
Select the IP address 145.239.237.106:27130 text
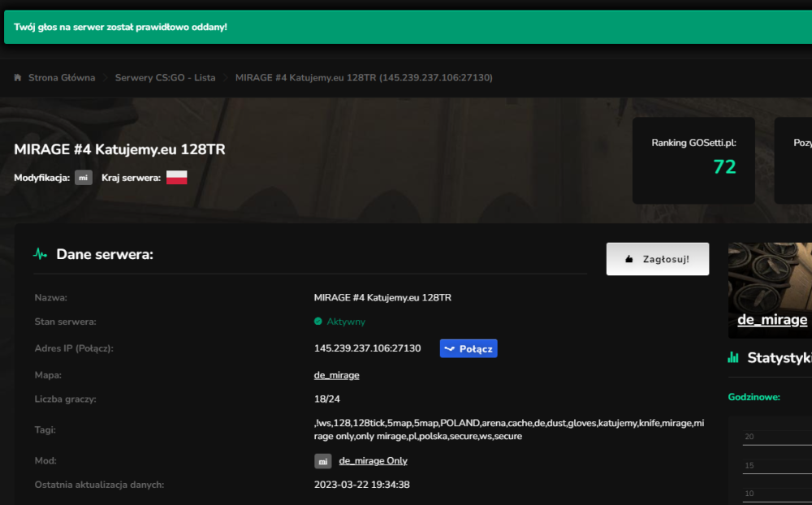tap(367, 348)
